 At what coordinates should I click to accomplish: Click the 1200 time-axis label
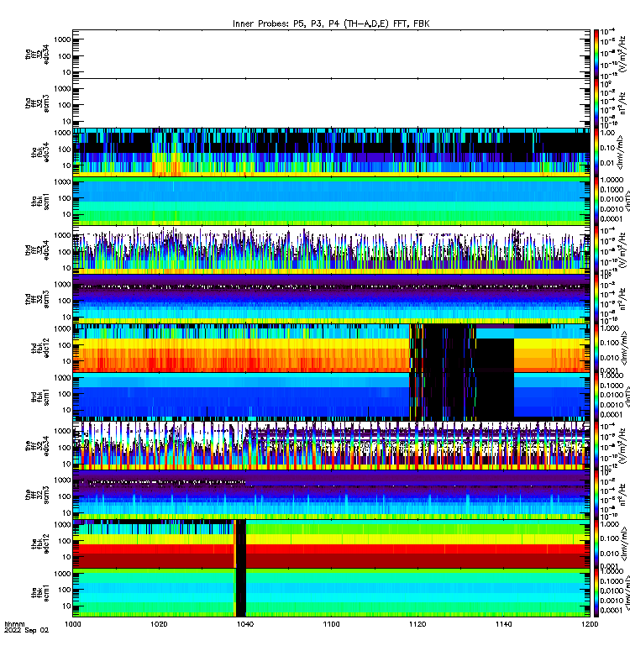click(590, 624)
